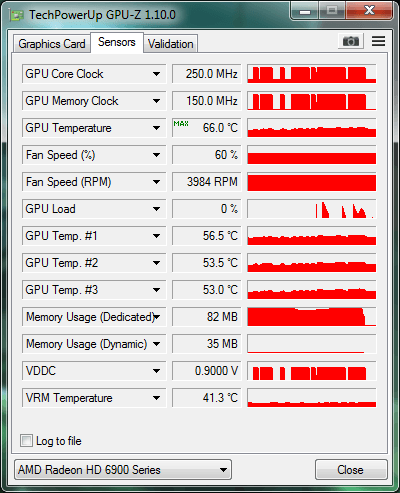Click the VDDC history graph
Image resolution: width=400 pixels, height=493 pixels.
(312, 371)
